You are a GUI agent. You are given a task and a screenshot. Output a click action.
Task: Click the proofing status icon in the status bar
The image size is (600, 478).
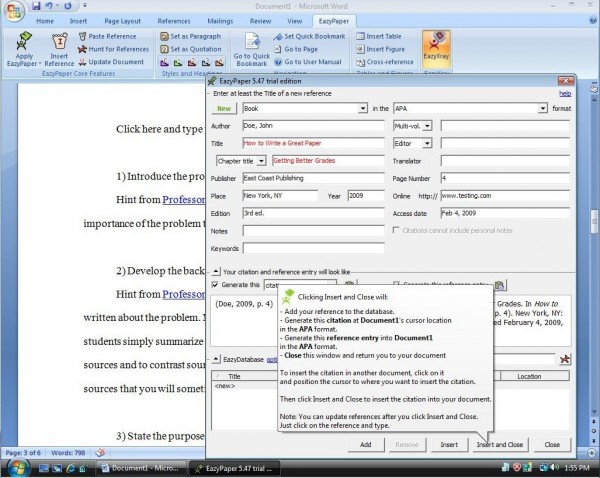[100, 453]
